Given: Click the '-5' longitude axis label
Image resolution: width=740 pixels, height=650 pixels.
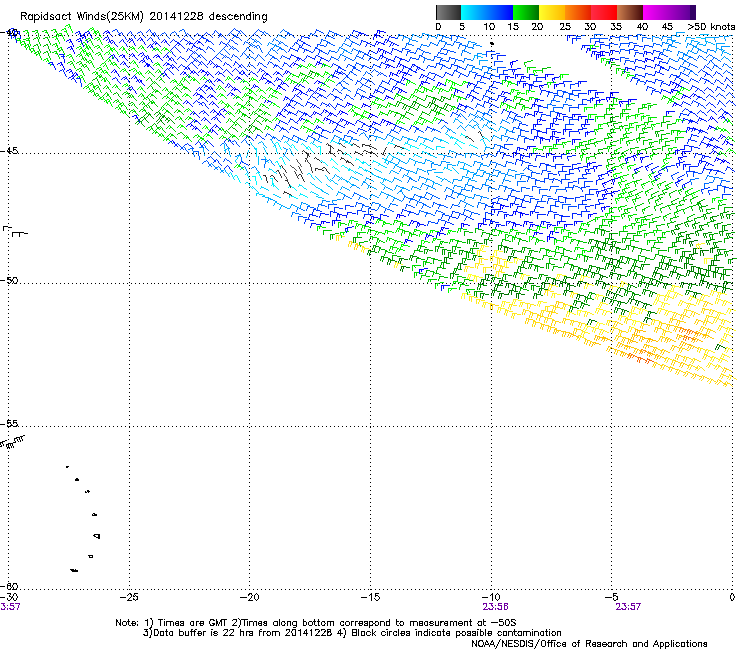Looking at the screenshot, I should 612,597.
